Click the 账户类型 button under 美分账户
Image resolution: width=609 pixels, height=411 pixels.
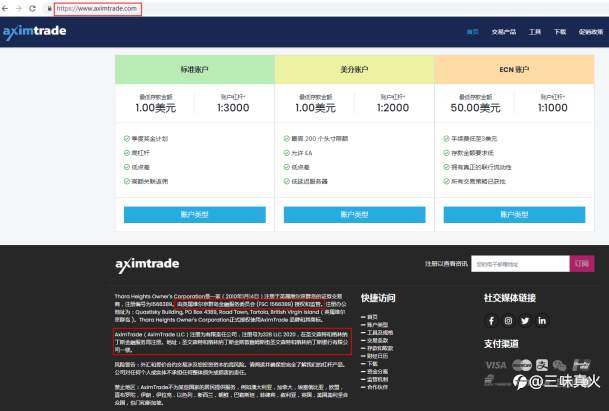tap(354, 214)
